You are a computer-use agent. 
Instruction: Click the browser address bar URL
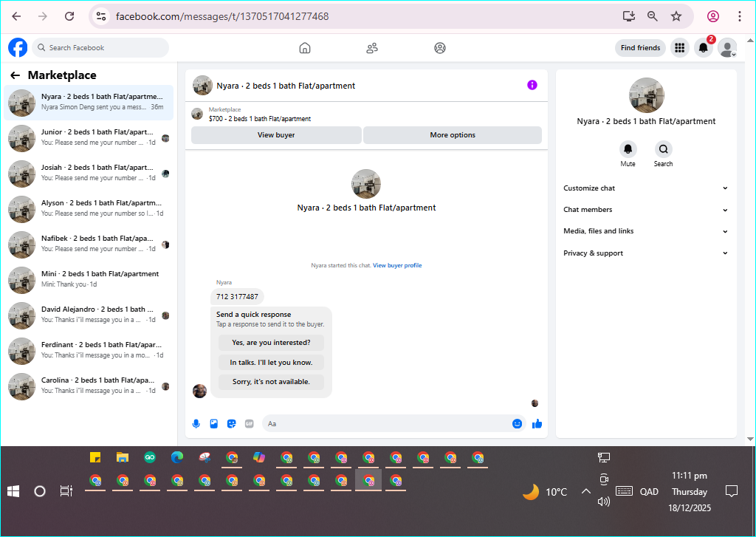[222, 16]
